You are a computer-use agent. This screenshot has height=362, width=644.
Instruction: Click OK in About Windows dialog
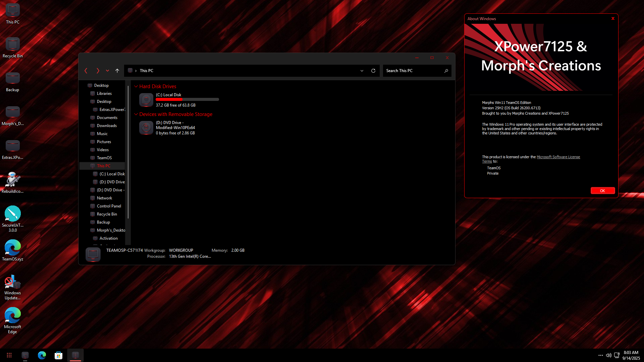point(602,191)
